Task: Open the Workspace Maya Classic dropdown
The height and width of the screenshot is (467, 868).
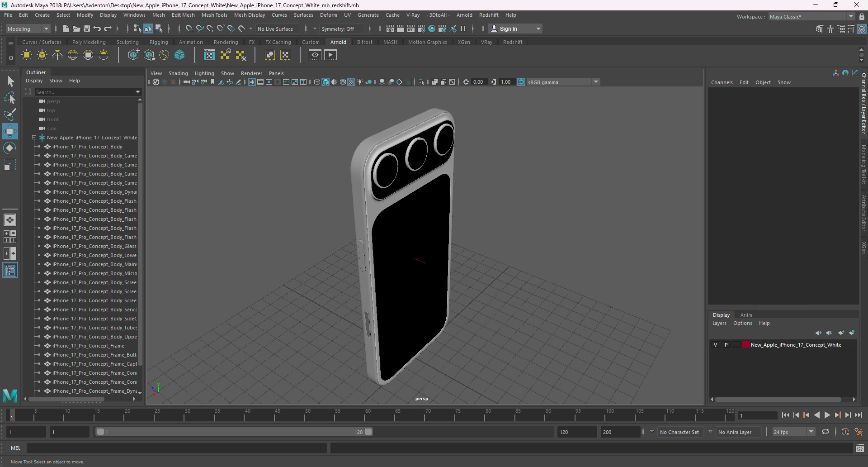Action: pyautogui.click(x=811, y=17)
